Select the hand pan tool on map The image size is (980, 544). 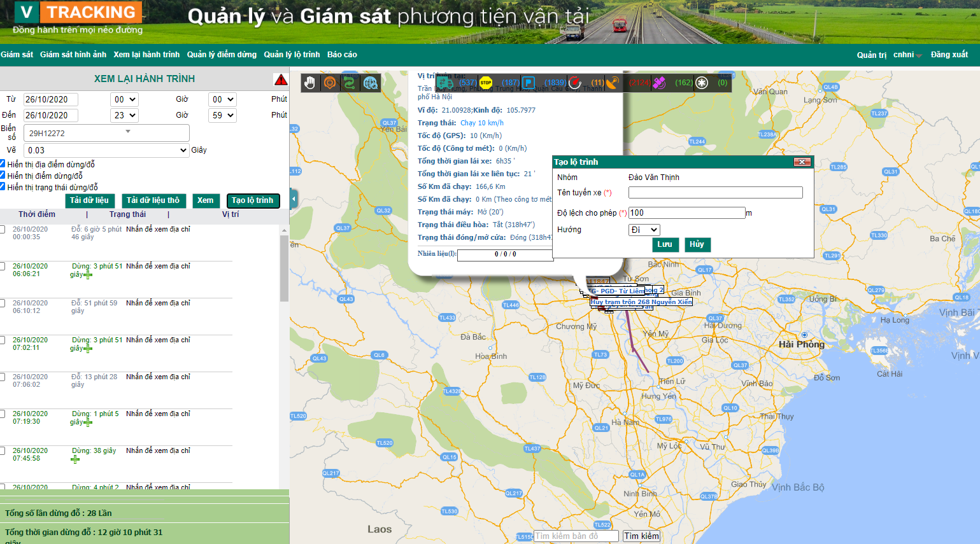click(x=310, y=83)
